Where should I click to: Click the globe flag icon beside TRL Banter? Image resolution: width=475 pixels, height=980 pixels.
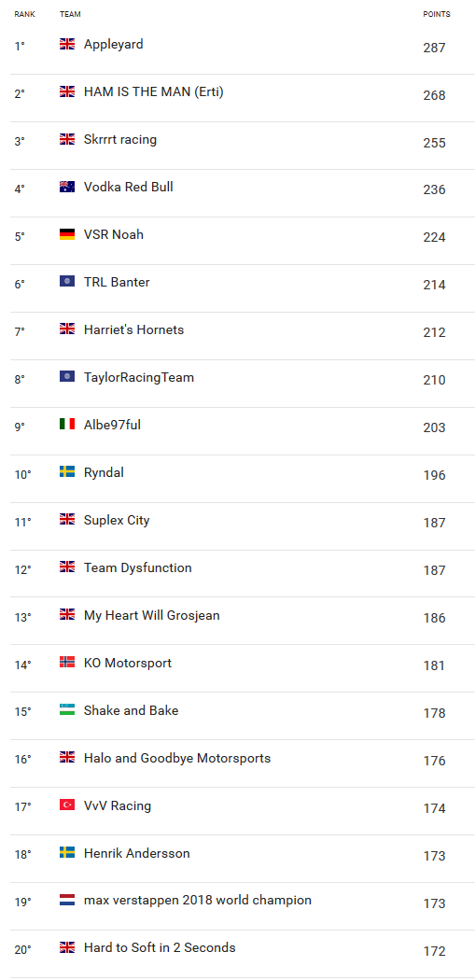point(67,282)
